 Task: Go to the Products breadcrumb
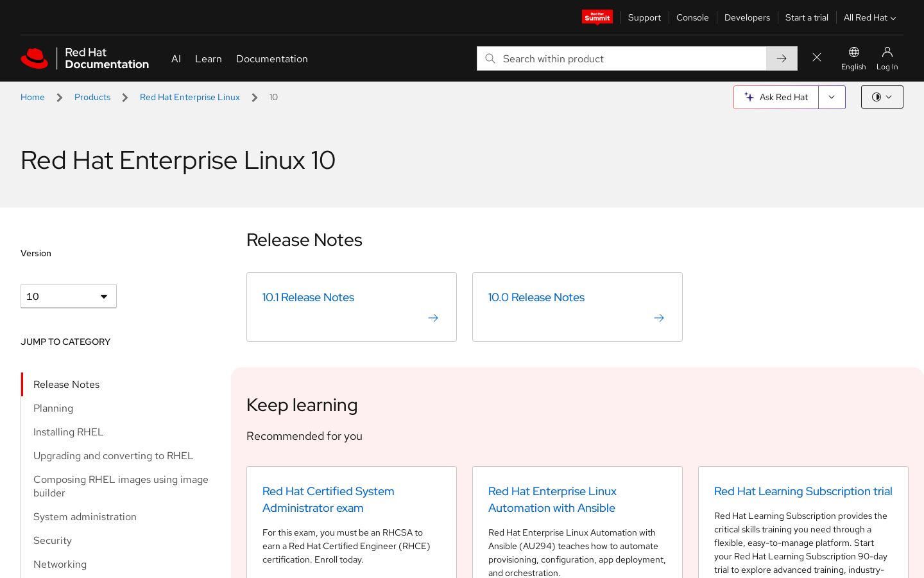92,97
